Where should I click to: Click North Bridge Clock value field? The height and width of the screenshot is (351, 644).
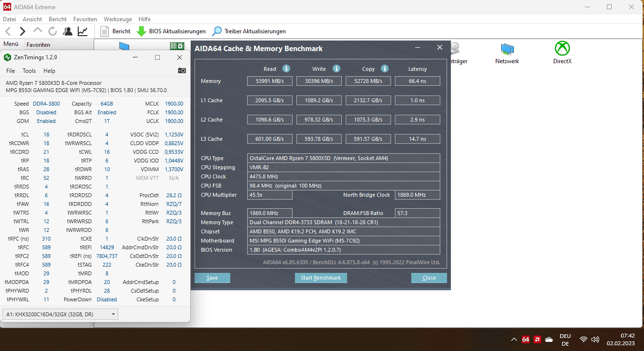[418, 195]
